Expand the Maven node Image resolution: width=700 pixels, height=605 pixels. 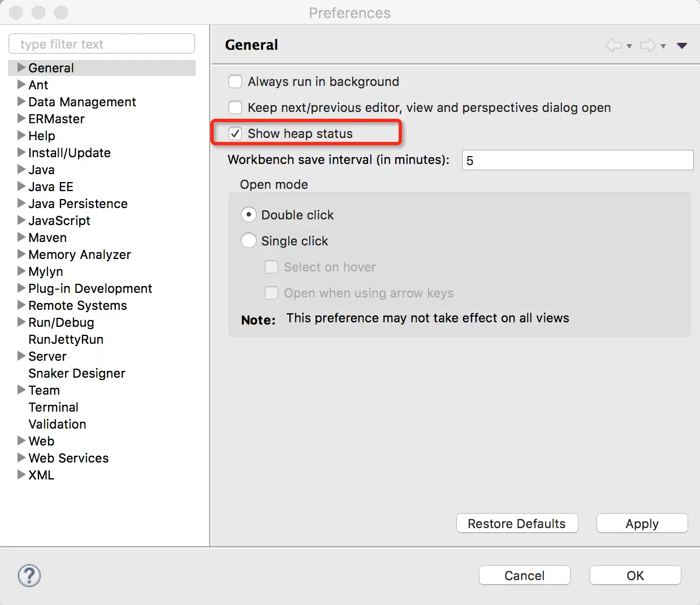click(x=21, y=237)
